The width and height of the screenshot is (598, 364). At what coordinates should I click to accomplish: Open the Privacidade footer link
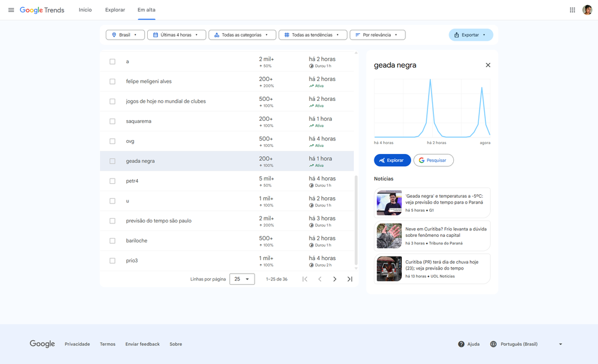tap(77, 344)
